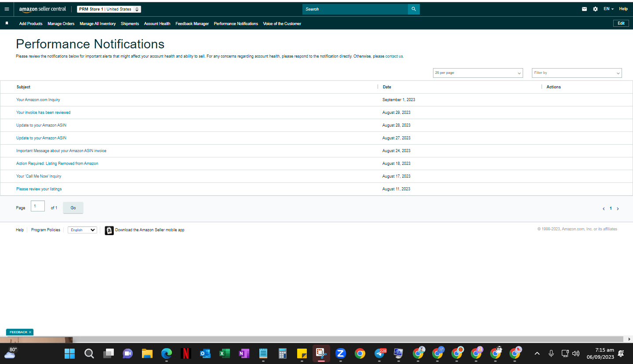Click the magnifier search button
The width and height of the screenshot is (633, 364).
click(414, 9)
